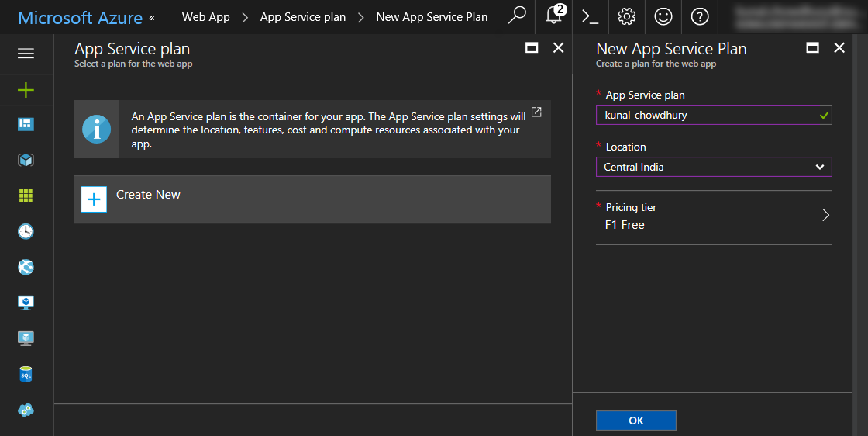Click the Create New row label
Image resolution: width=868 pixels, height=436 pixels.
point(148,195)
